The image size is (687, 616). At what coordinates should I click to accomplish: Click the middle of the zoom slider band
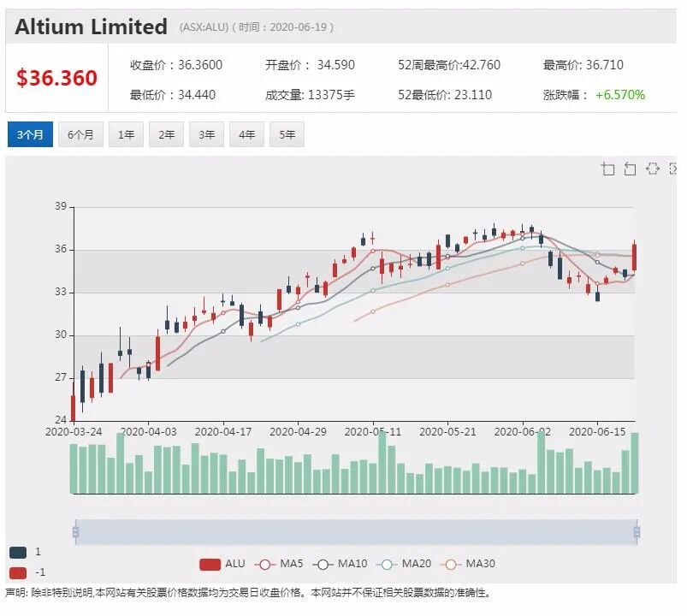[356, 532]
